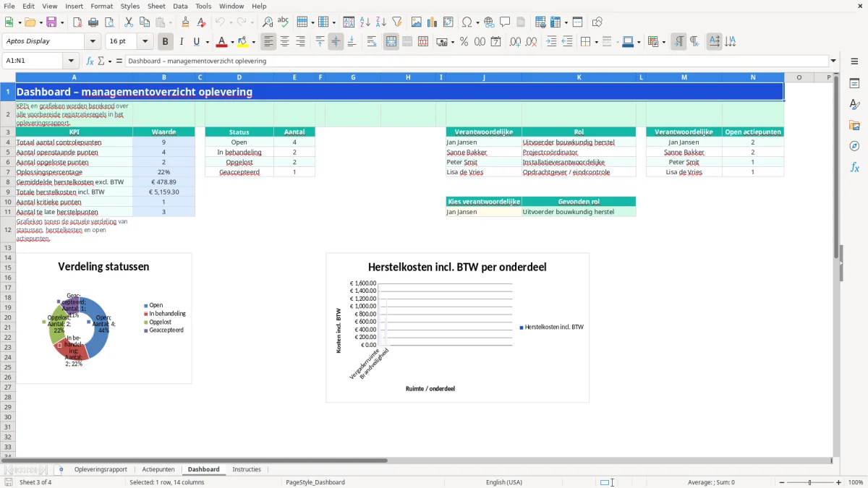Click the Sidebar Settings menu button
Image resolution: width=868 pixels, height=488 pixels.
pyautogui.click(x=854, y=62)
